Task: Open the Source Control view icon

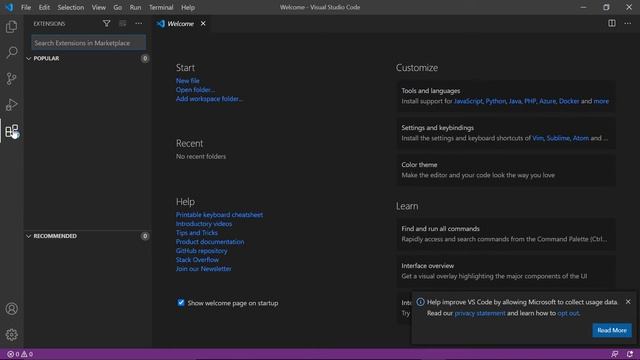Action: tap(11, 79)
